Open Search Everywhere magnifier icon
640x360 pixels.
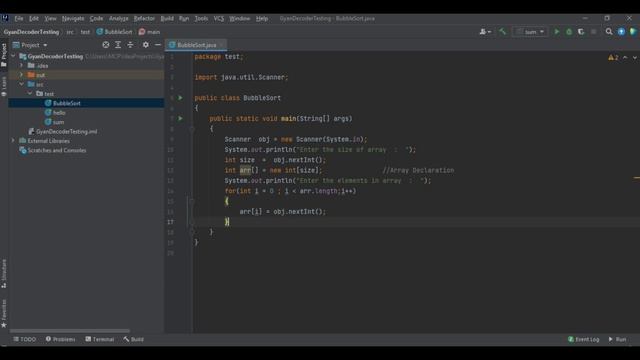click(609, 31)
